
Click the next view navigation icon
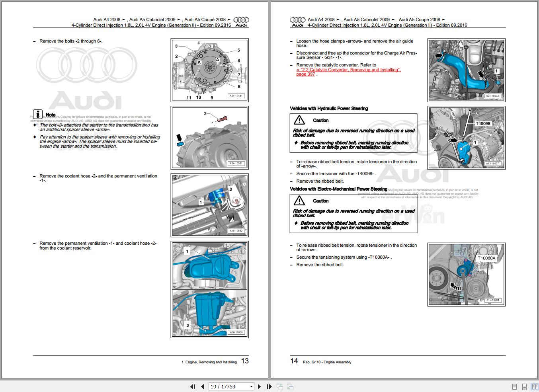pos(290,386)
